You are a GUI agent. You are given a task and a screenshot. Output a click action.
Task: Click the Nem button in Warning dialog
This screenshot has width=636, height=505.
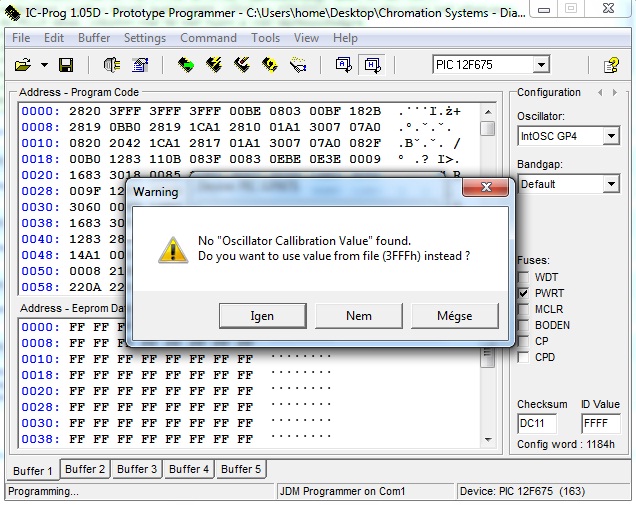(x=359, y=316)
